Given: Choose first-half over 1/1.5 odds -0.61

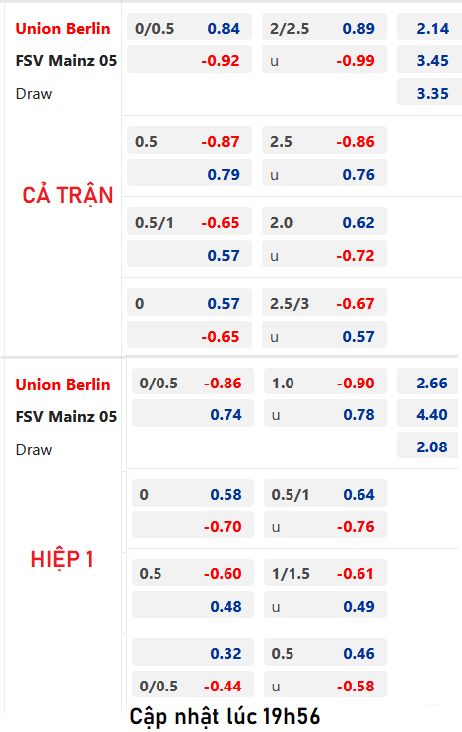Looking at the screenshot, I should [325, 573].
